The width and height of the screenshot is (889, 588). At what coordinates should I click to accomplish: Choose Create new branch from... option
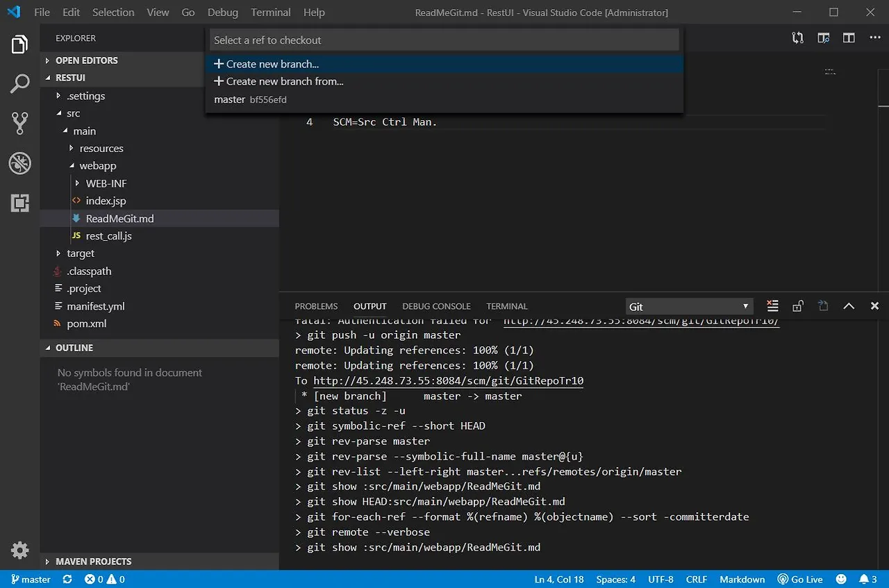[444, 81]
